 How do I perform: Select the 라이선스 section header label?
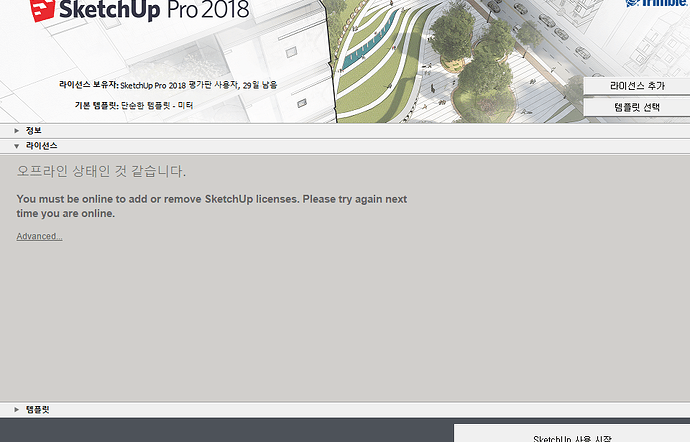pos(41,146)
